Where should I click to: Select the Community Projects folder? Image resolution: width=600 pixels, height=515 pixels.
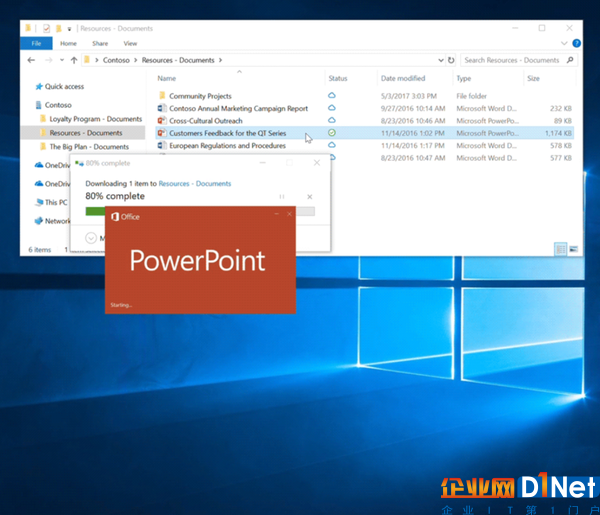coord(200,96)
